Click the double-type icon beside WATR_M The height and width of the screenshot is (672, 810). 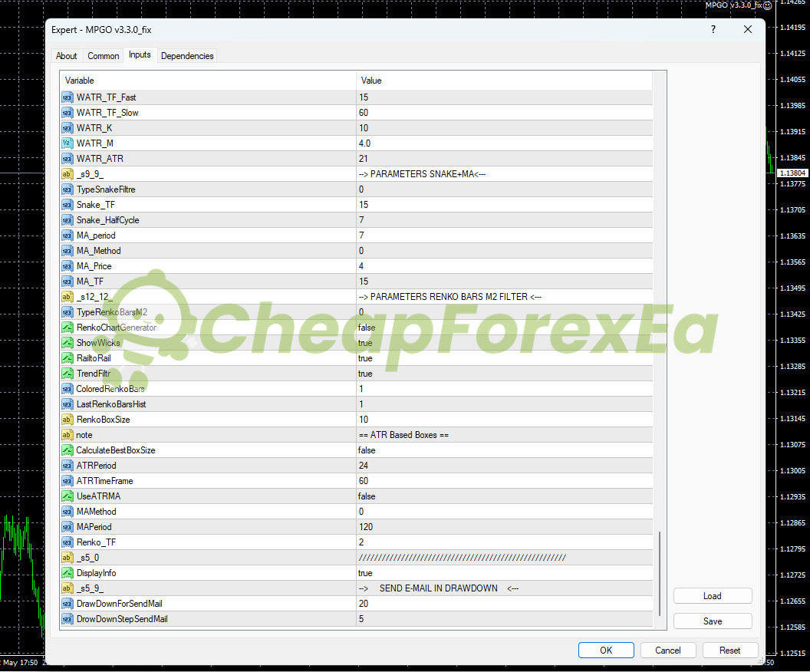67,143
